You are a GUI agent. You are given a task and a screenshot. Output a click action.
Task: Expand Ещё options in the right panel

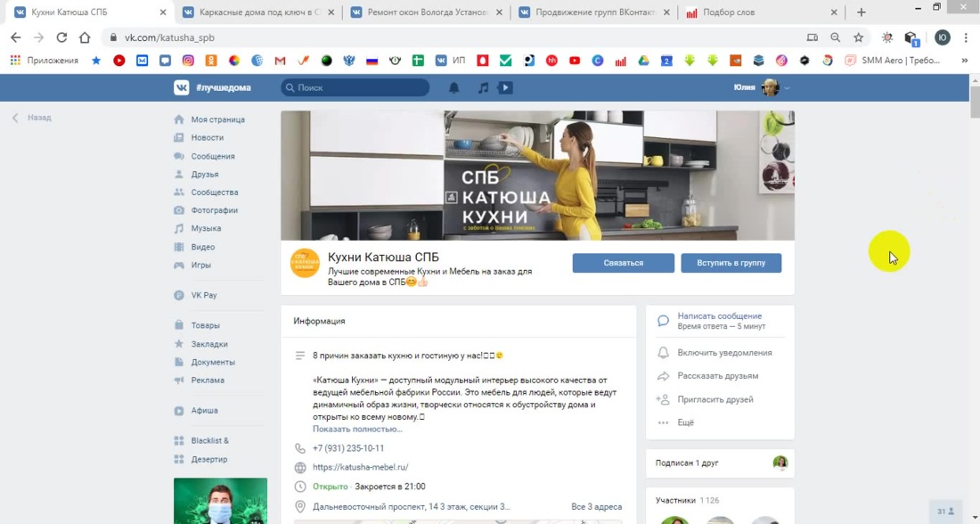tap(685, 422)
